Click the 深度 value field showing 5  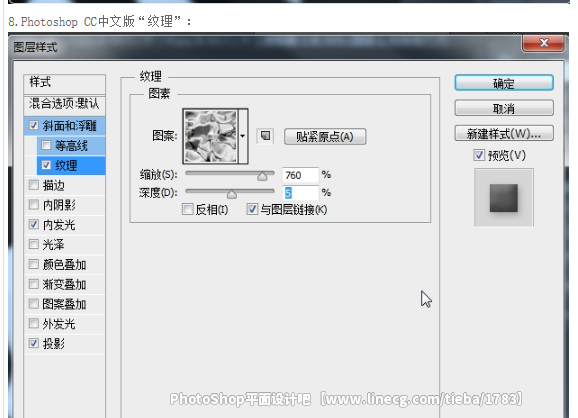300,192
